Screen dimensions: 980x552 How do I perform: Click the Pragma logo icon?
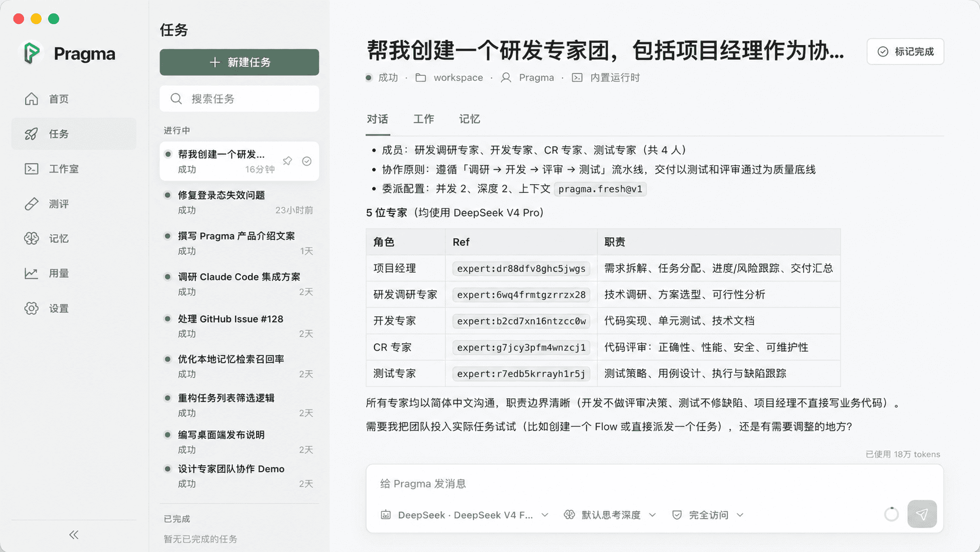pos(32,53)
